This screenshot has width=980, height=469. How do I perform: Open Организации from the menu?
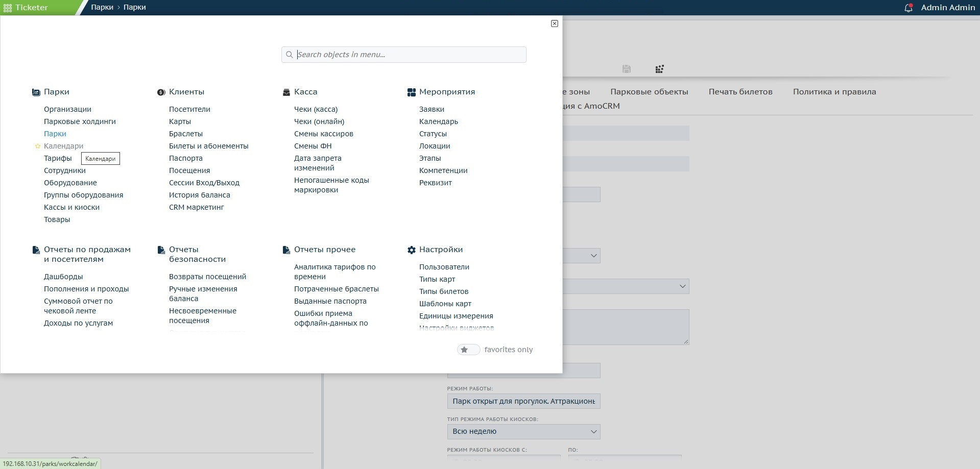67,109
